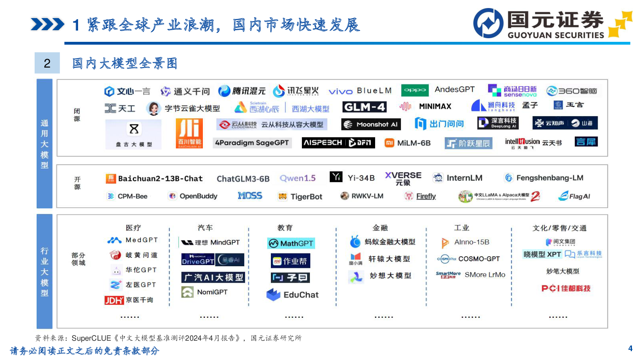The image size is (644, 362).
Task: Click the MathGPT logo badge
Action: tap(291, 243)
